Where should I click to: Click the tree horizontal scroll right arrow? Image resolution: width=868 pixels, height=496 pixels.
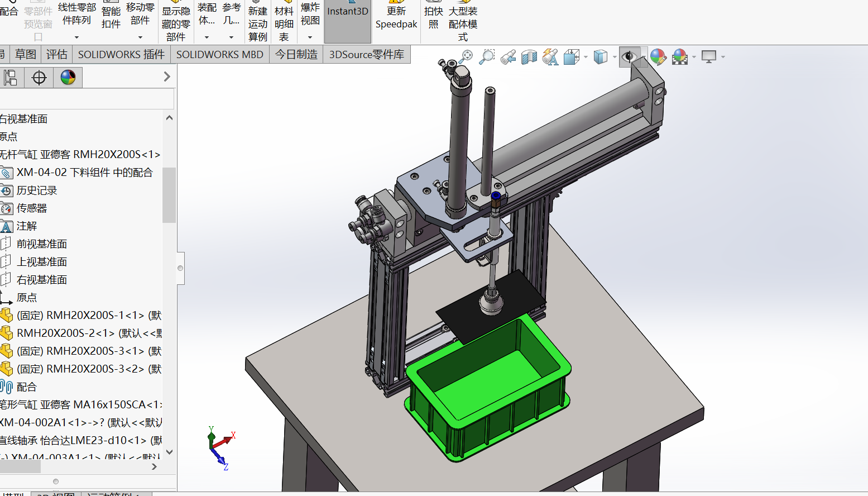[x=155, y=466]
